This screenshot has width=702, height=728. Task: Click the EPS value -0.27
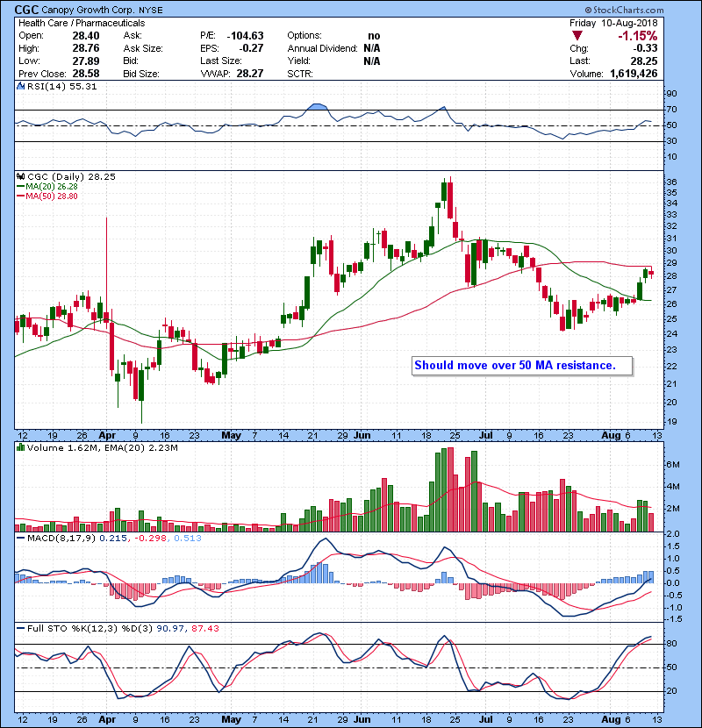tap(251, 48)
